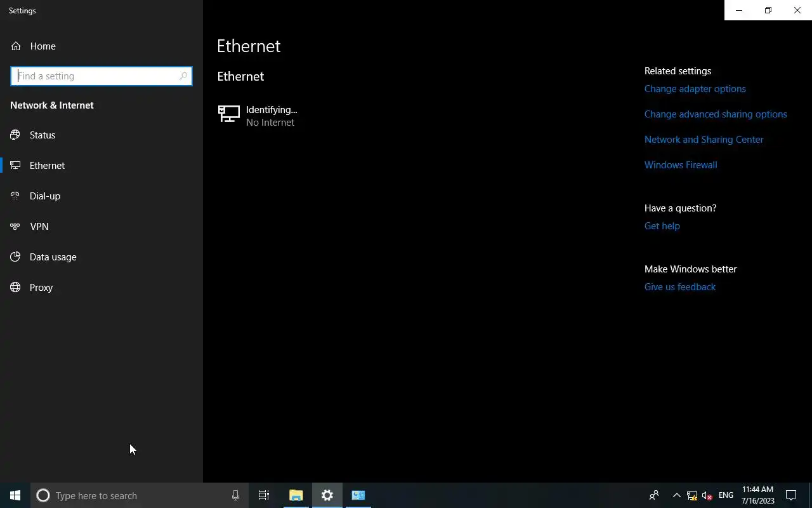
Task: Click the 'Have a question?' heading
Action: pyautogui.click(x=680, y=208)
